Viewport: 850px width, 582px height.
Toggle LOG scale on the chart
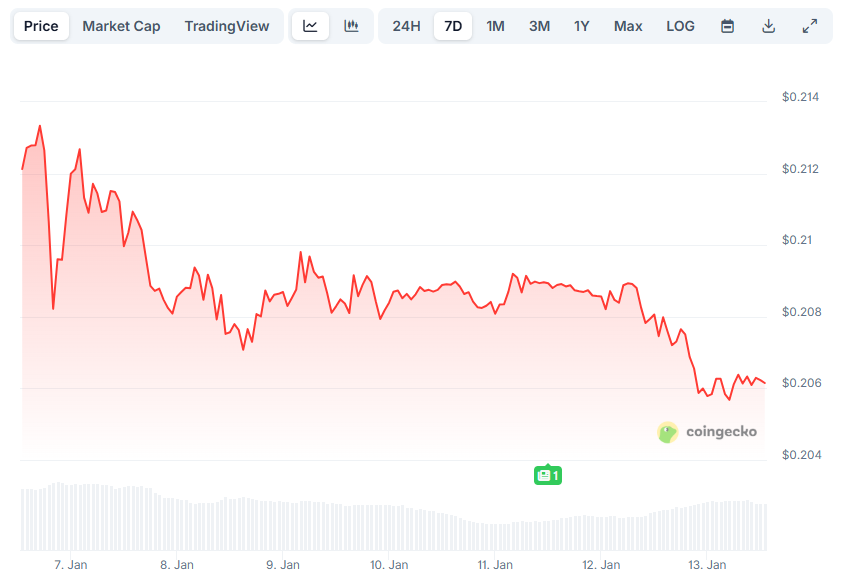tap(680, 26)
